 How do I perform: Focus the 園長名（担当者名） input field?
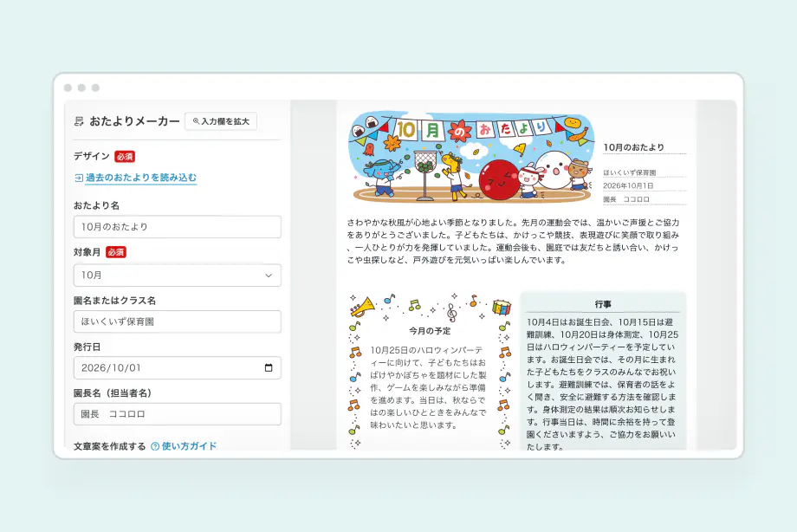click(178, 414)
